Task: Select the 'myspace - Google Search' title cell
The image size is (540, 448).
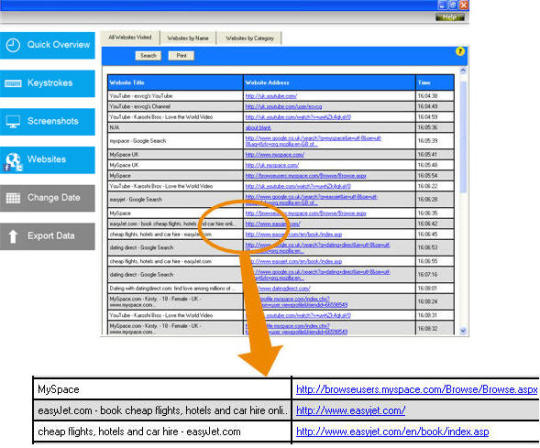Action: point(175,141)
